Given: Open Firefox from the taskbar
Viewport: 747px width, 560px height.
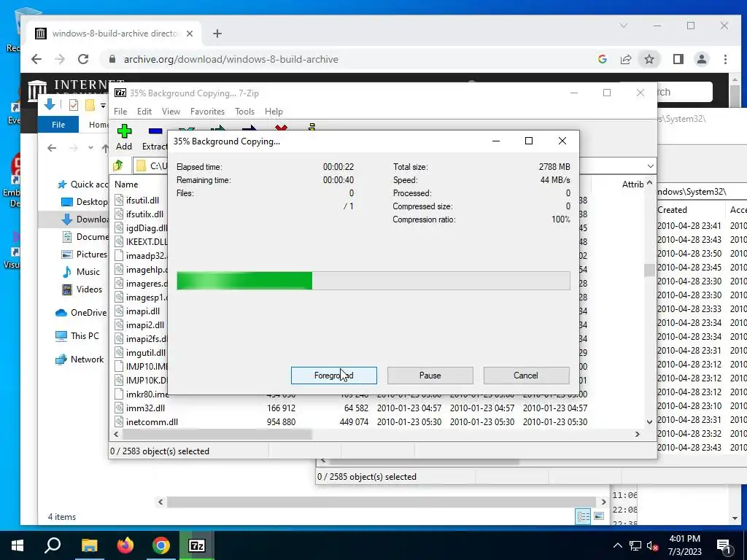Looking at the screenshot, I should 125,545.
